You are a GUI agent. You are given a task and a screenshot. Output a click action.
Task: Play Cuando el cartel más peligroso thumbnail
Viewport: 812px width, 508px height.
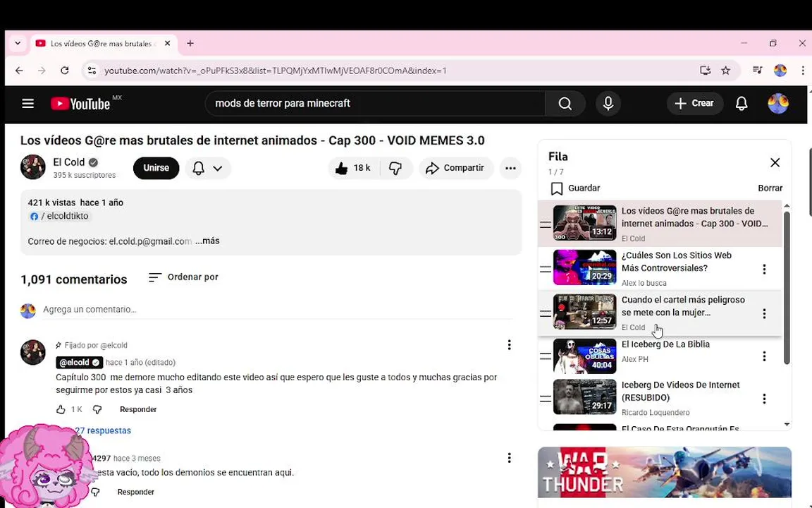pyautogui.click(x=584, y=312)
